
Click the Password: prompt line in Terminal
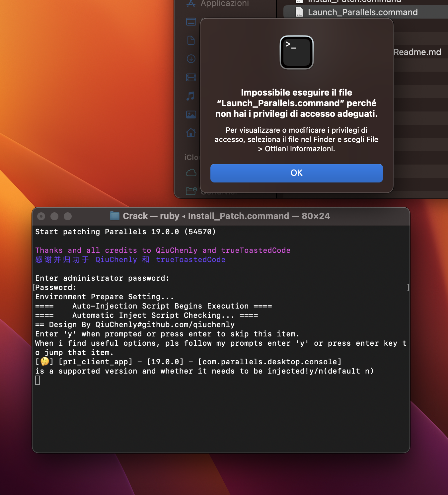tap(56, 287)
